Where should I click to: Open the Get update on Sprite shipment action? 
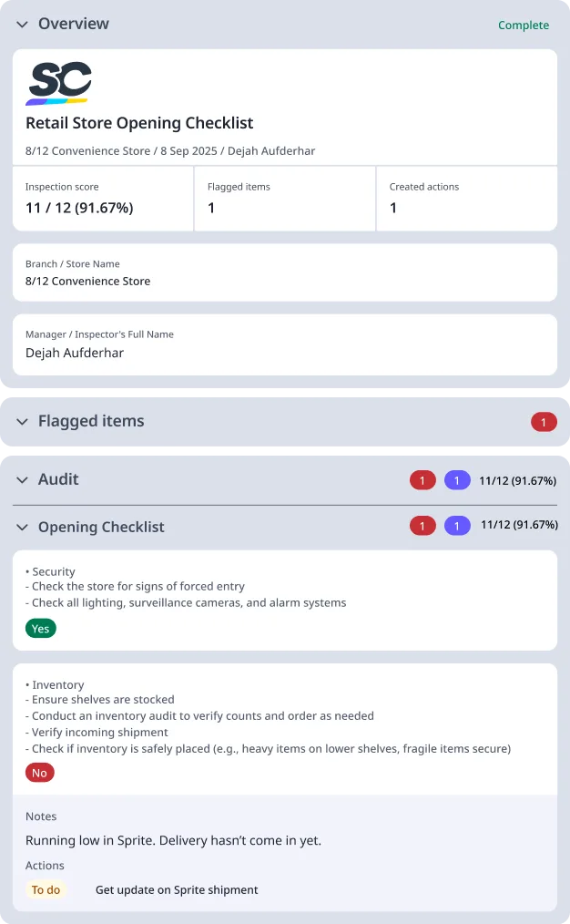[176, 889]
